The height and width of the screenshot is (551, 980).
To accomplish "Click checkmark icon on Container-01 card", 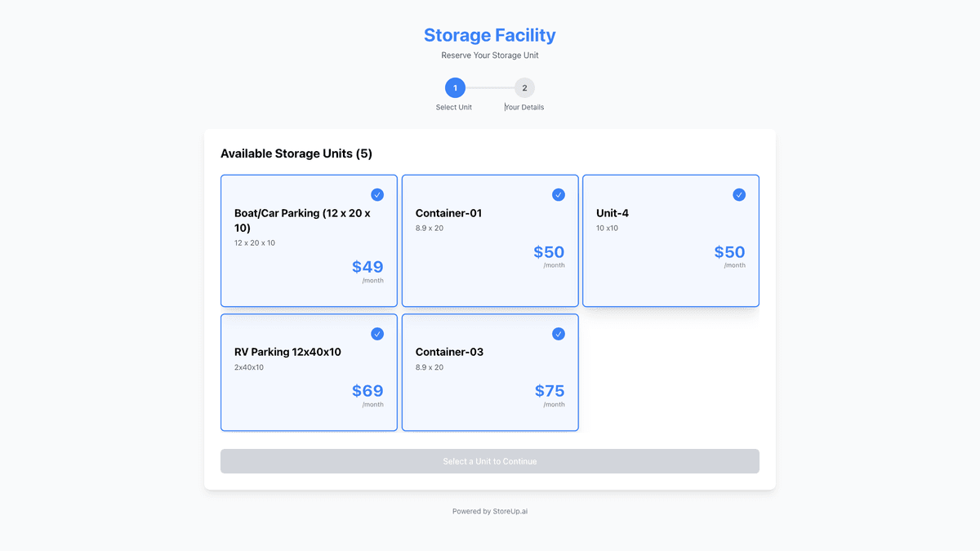I will [x=559, y=194].
